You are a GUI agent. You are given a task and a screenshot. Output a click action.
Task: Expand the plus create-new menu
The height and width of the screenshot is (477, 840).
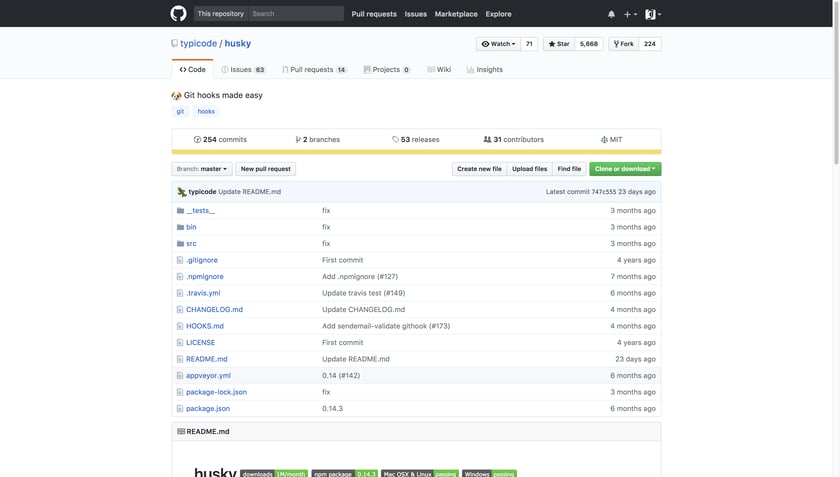coord(631,14)
